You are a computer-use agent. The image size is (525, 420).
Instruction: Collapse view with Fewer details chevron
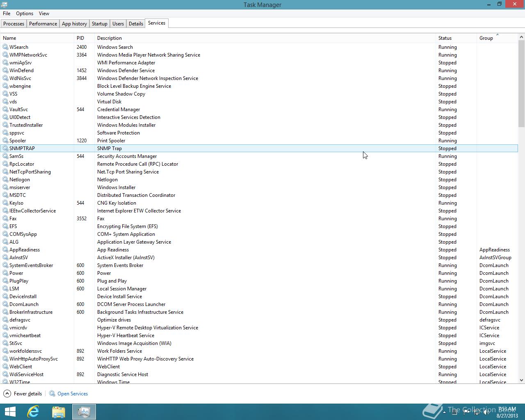(x=7, y=394)
